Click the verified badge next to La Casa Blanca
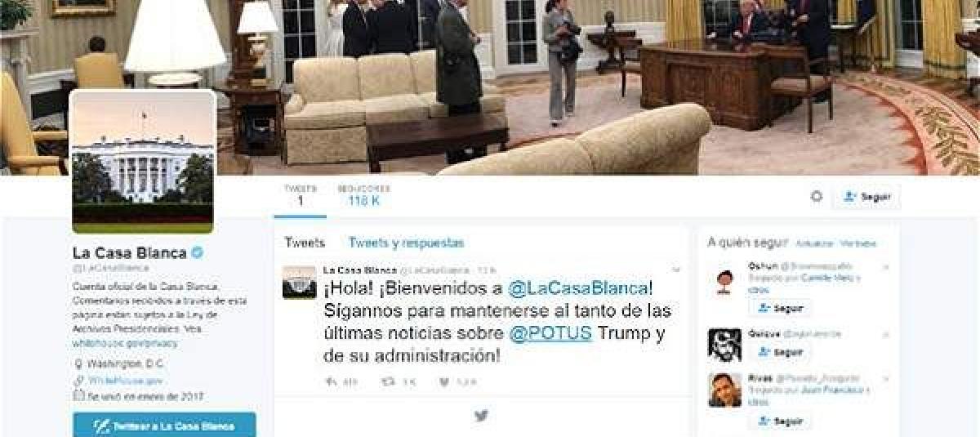This screenshot has width=980, height=437. (197, 252)
